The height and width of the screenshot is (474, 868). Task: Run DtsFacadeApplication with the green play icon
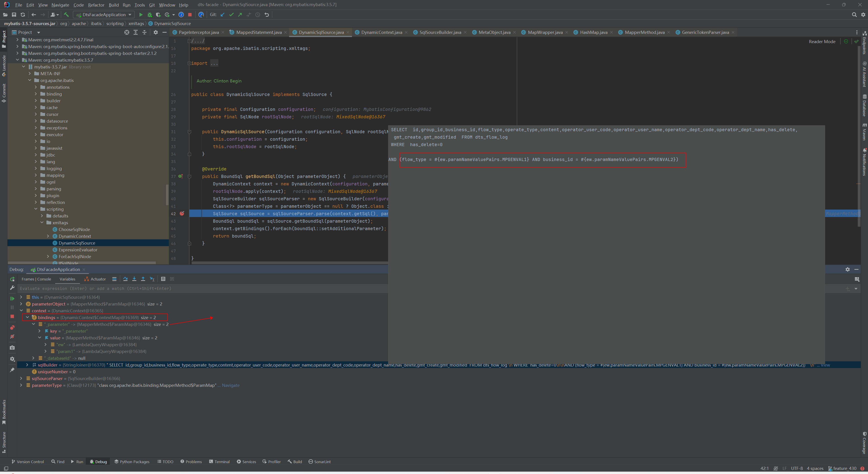(141, 15)
